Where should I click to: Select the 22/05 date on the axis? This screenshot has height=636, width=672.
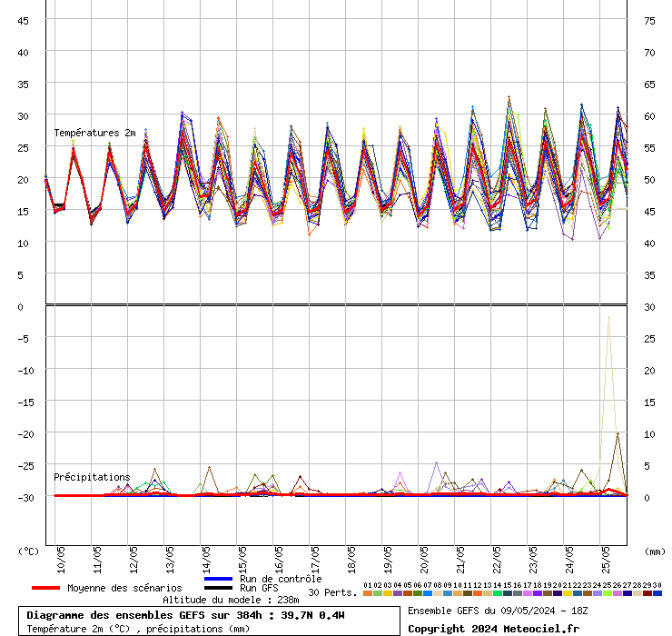click(497, 555)
